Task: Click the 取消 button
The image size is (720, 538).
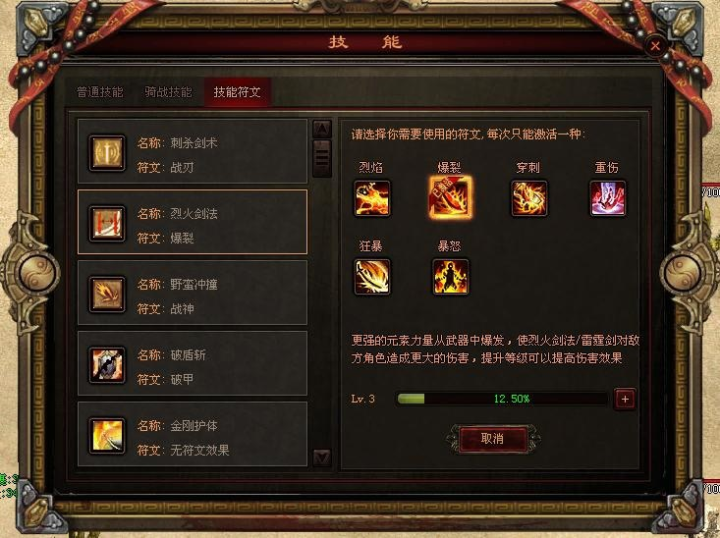Action: pos(492,439)
